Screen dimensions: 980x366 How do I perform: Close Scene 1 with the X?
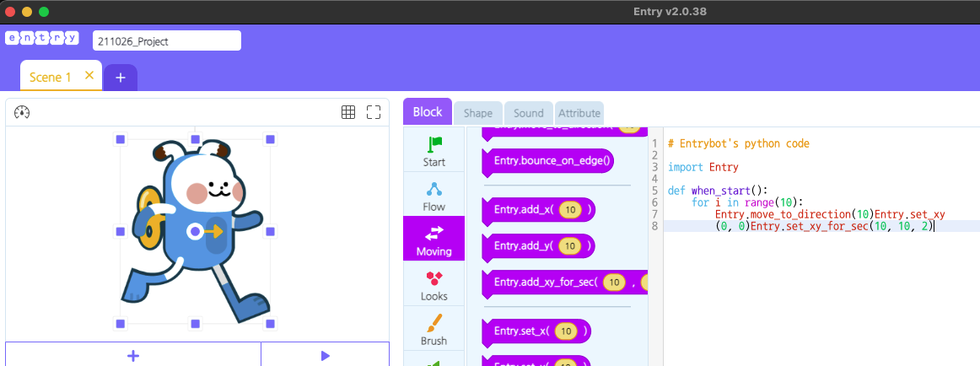89,76
